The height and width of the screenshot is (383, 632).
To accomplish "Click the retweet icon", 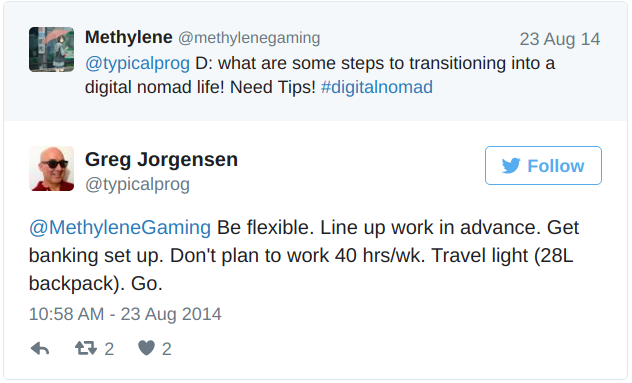I will (86, 348).
